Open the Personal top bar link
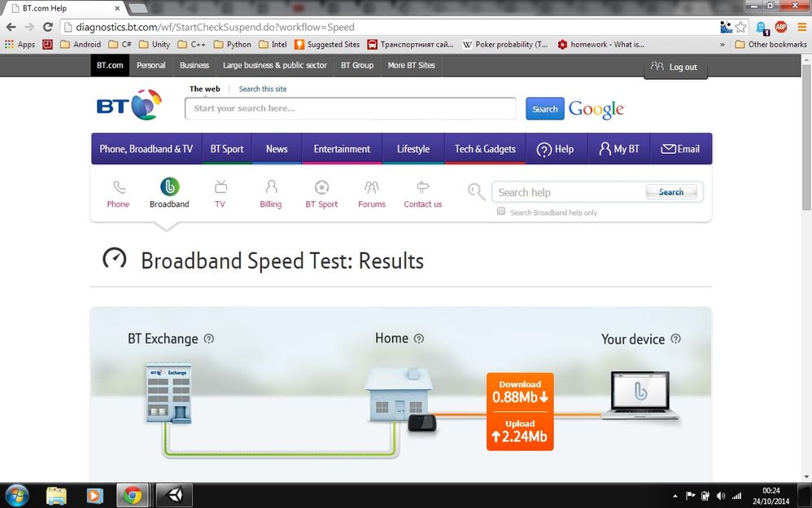The width and height of the screenshot is (812, 508). pos(151,65)
